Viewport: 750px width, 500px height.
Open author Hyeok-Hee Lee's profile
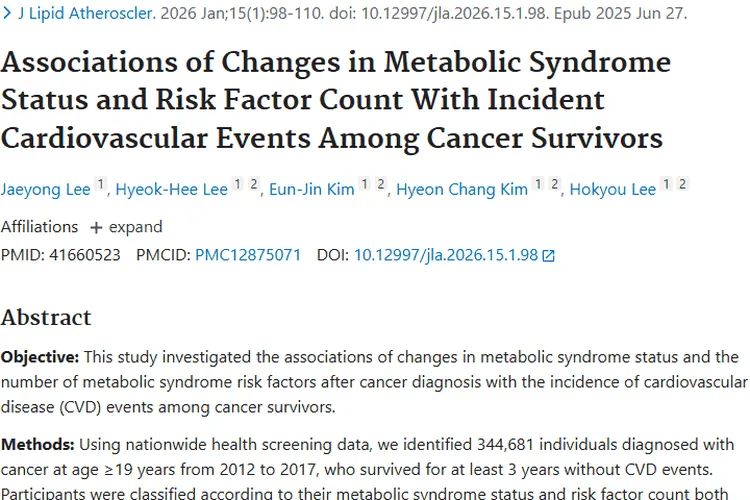click(171, 189)
